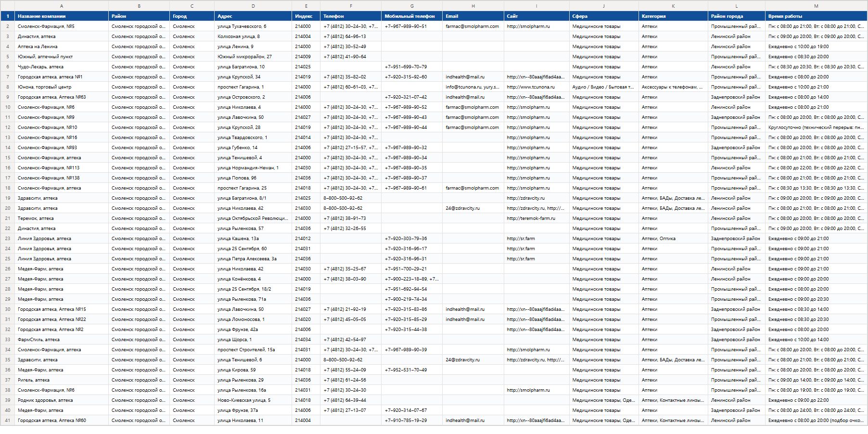Select cell 'Южный, аптечный пункт'
The image size is (868, 434).
click(x=62, y=57)
